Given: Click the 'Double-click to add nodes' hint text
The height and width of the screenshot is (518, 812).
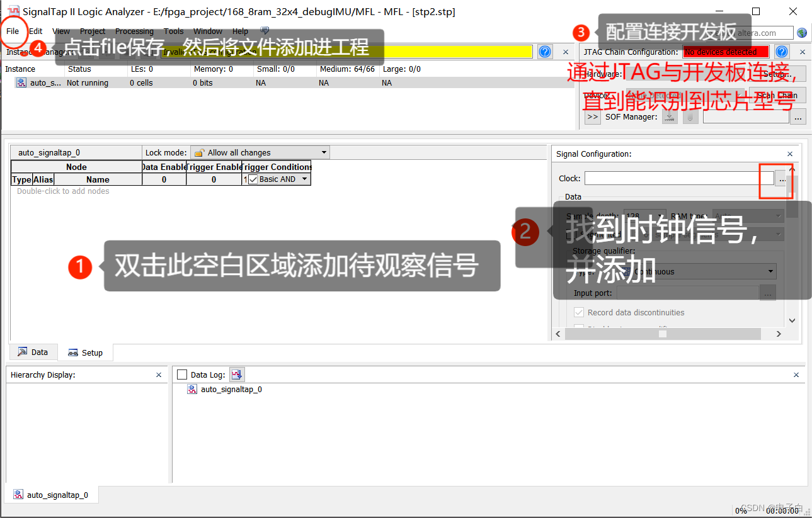Looking at the screenshot, I should point(63,191).
